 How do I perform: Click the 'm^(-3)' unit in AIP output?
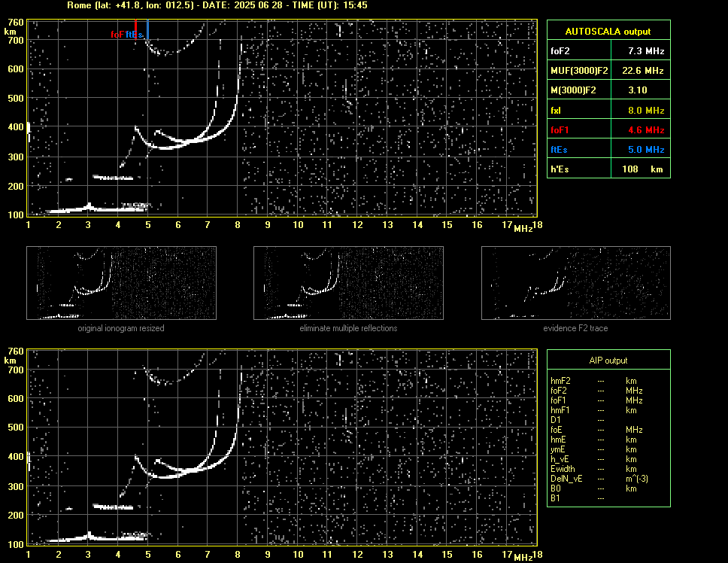click(636, 479)
